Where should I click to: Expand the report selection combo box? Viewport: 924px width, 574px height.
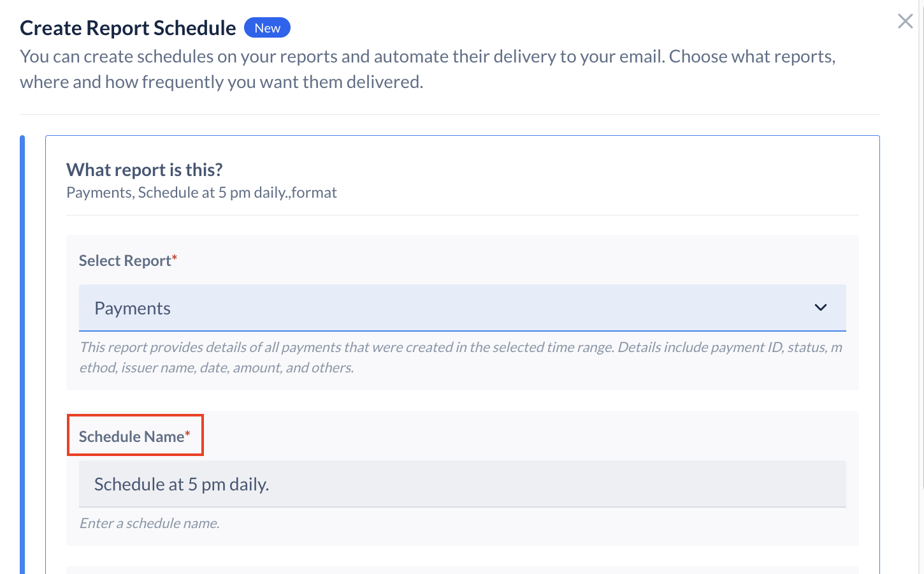click(x=462, y=308)
